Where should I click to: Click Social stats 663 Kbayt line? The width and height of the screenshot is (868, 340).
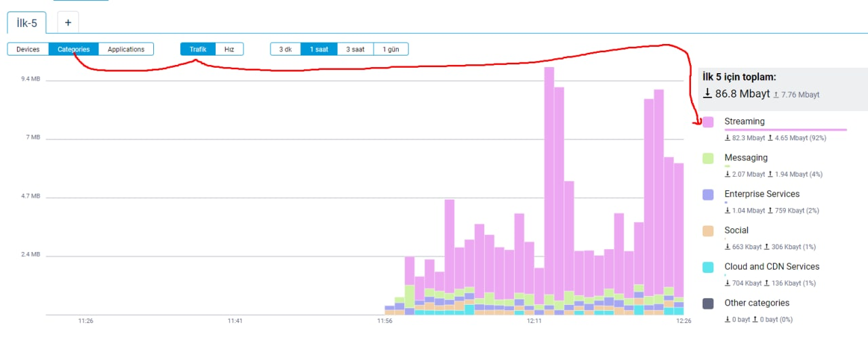(770, 247)
